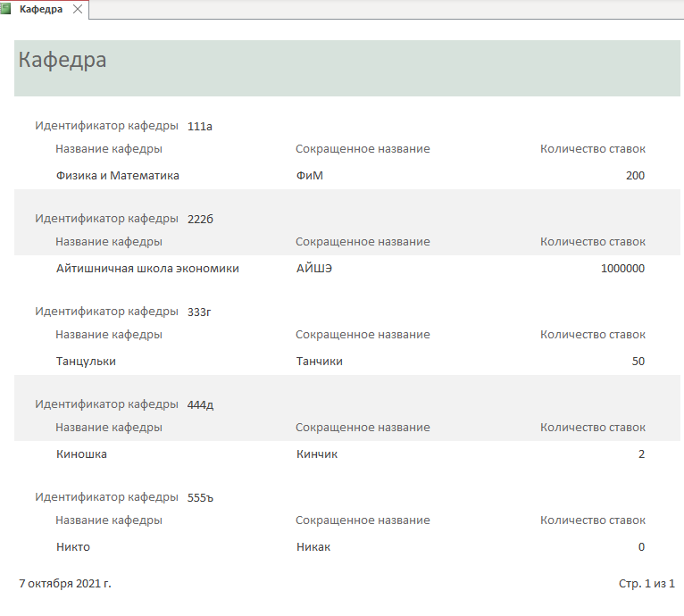Select the identifier value 333г
The width and height of the screenshot is (684, 616).
(199, 312)
